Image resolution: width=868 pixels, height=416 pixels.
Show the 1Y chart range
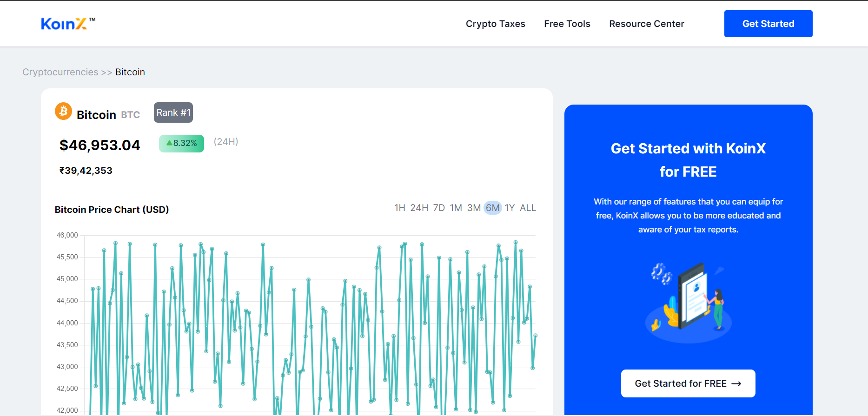tap(510, 208)
